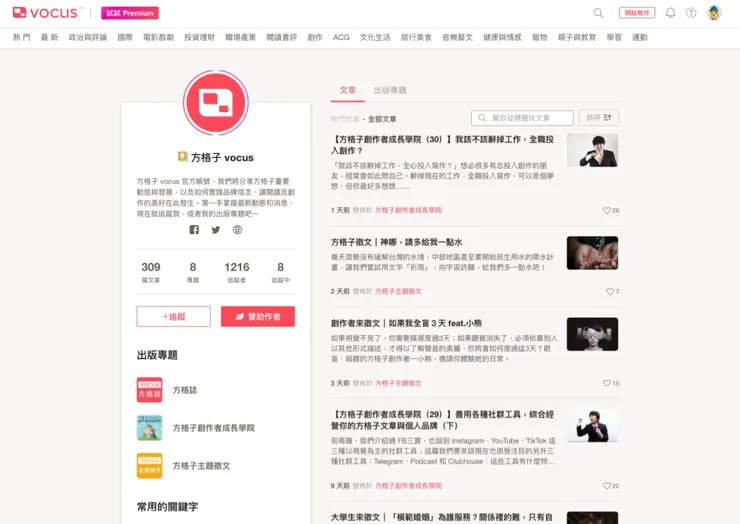Click the 開始寫作 button

637,13
